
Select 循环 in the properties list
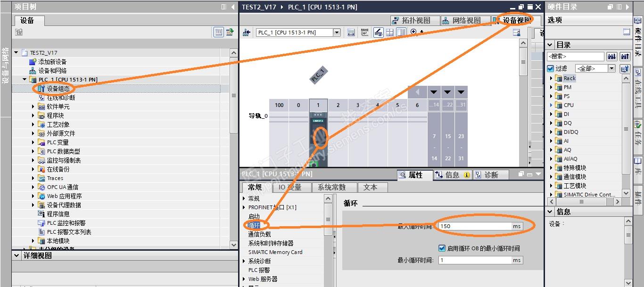click(254, 225)
